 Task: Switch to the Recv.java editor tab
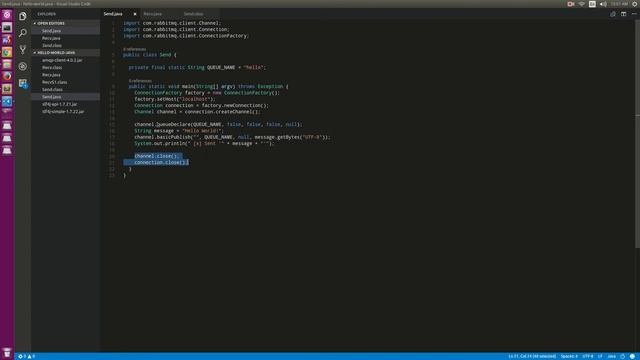(153, 14)
